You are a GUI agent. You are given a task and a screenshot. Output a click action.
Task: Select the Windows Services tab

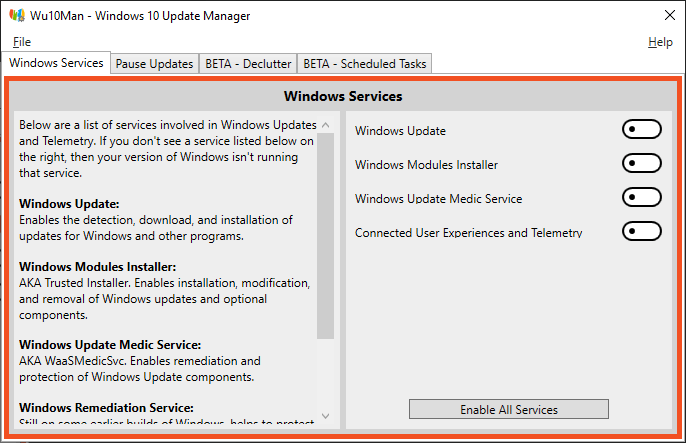(56, 63)
